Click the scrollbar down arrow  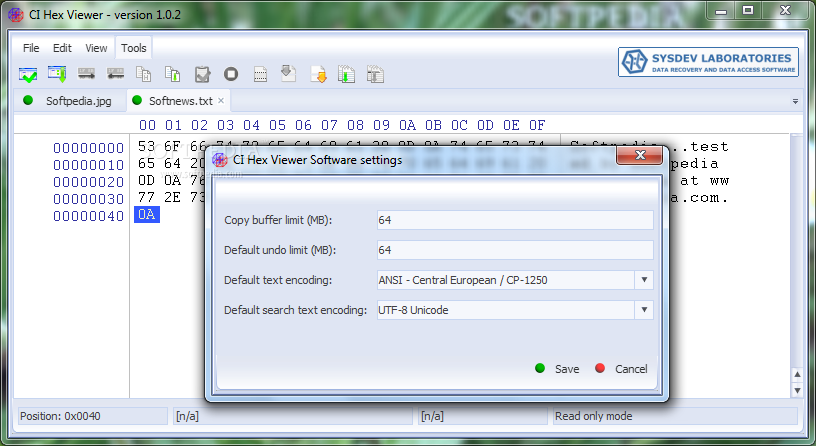point(797,390)
